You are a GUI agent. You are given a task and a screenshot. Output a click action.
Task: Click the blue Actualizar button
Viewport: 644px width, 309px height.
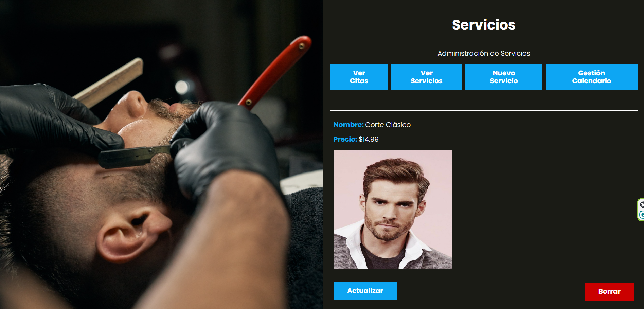[365, 291]
